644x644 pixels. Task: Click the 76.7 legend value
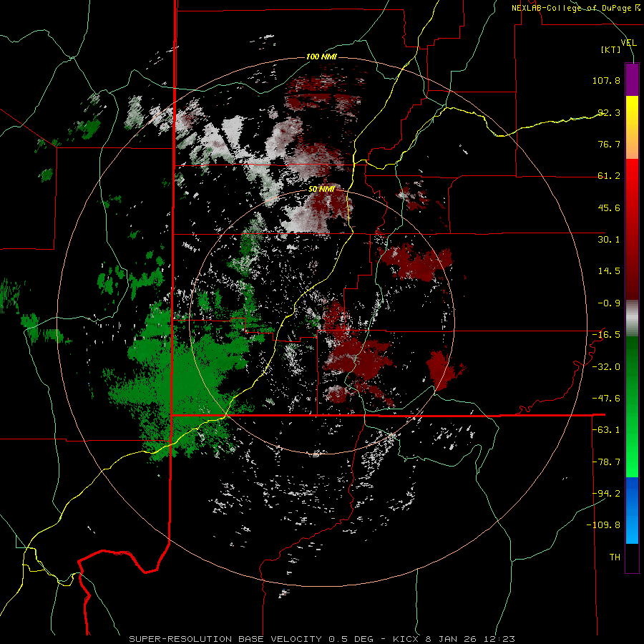point(609,144)
